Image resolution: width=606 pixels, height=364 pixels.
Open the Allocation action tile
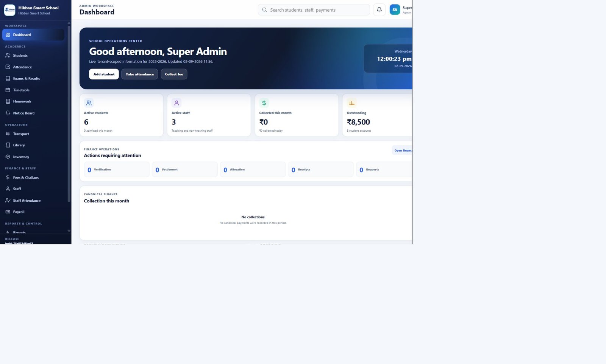pyautogui.click(x=253, y=170)
